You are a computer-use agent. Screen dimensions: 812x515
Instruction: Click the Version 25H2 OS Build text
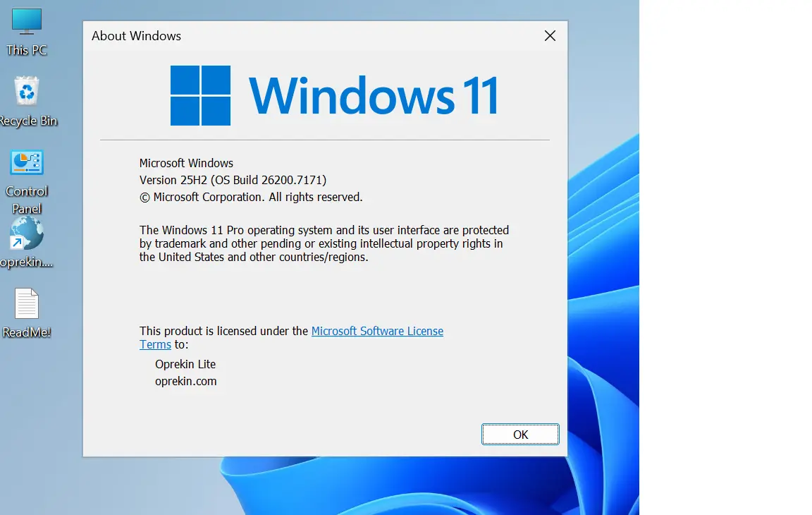[233, 180]
